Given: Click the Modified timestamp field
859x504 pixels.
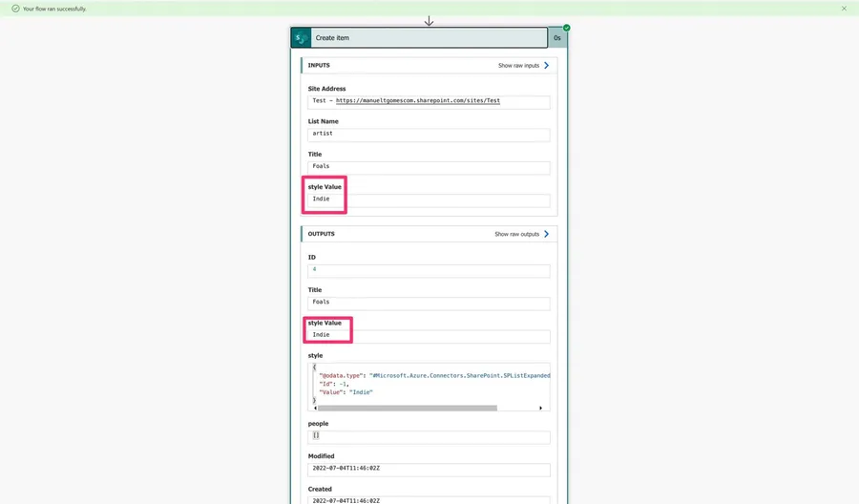Looking at the screenshot, I should [x=429, y=470].
